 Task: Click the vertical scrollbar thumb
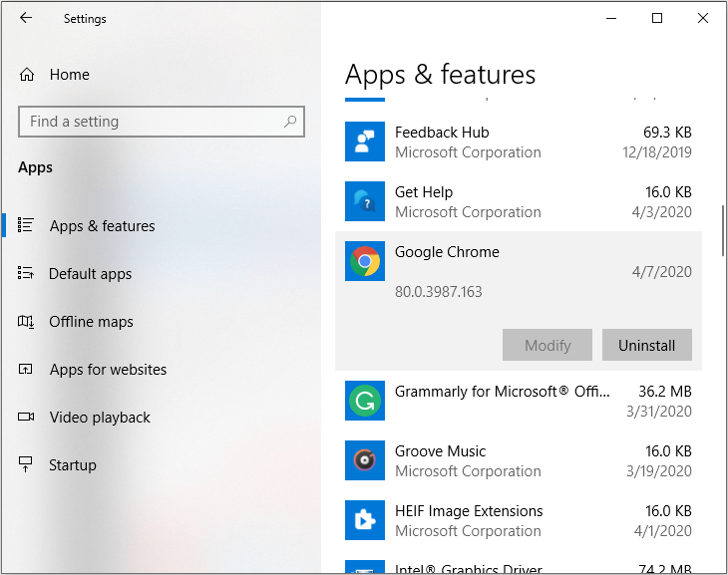click(x=723, y=230)
